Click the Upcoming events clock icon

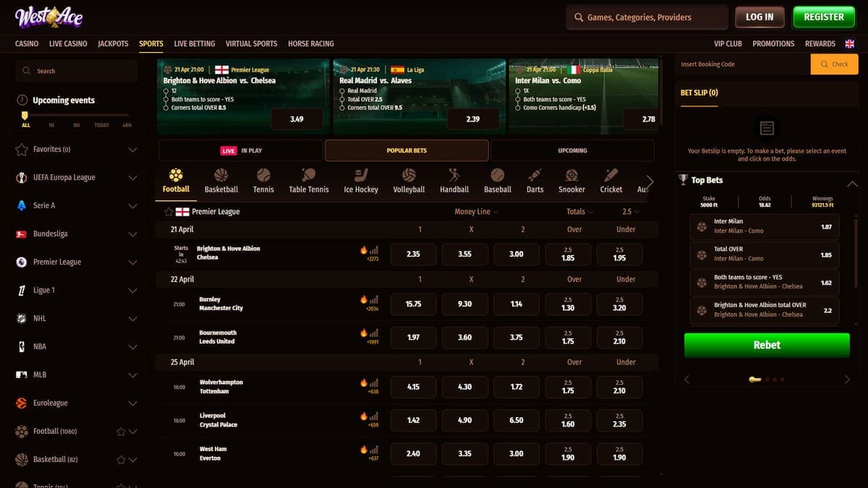[22, 100]
